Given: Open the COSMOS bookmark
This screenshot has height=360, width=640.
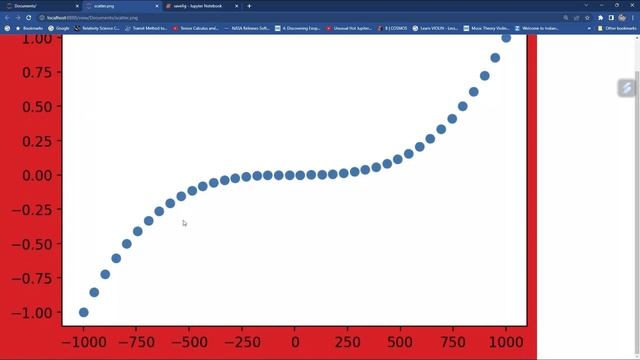Looking at the screenshot, I should pyautogui.click(x=392, y=28).
